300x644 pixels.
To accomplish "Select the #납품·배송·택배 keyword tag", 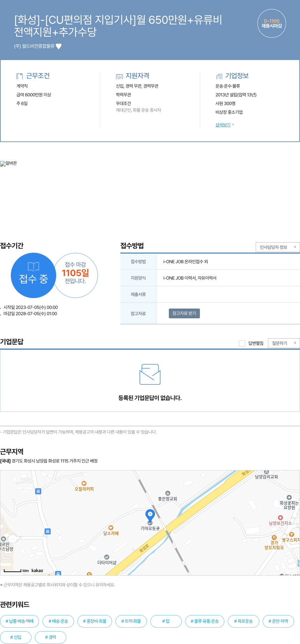I will pos(20,621).
